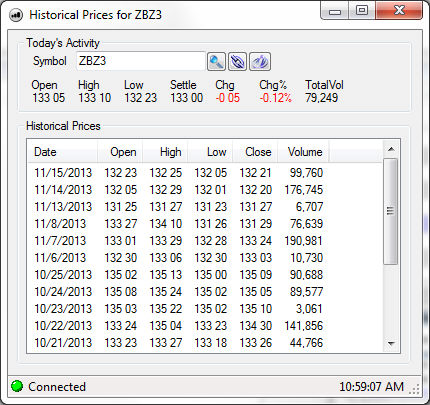Click the green Connected status indicator
Viewport: 430px width, 405px height.
[x=17, y=386]
